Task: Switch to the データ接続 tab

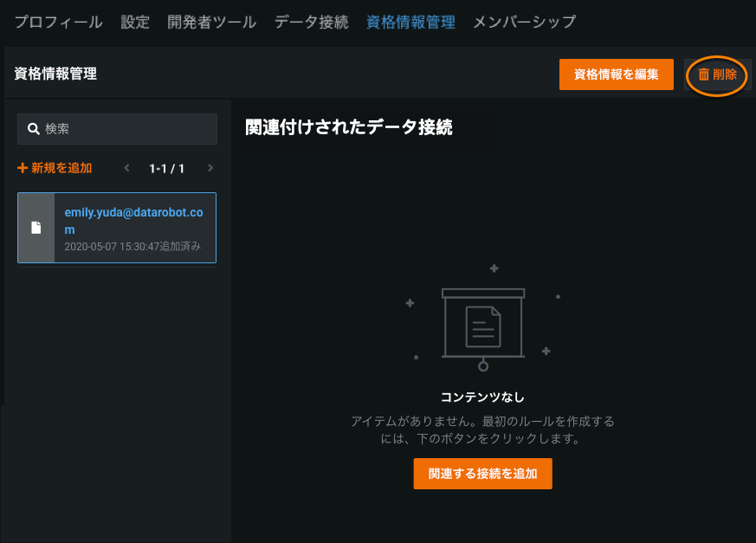Action: tap(311, 23)
